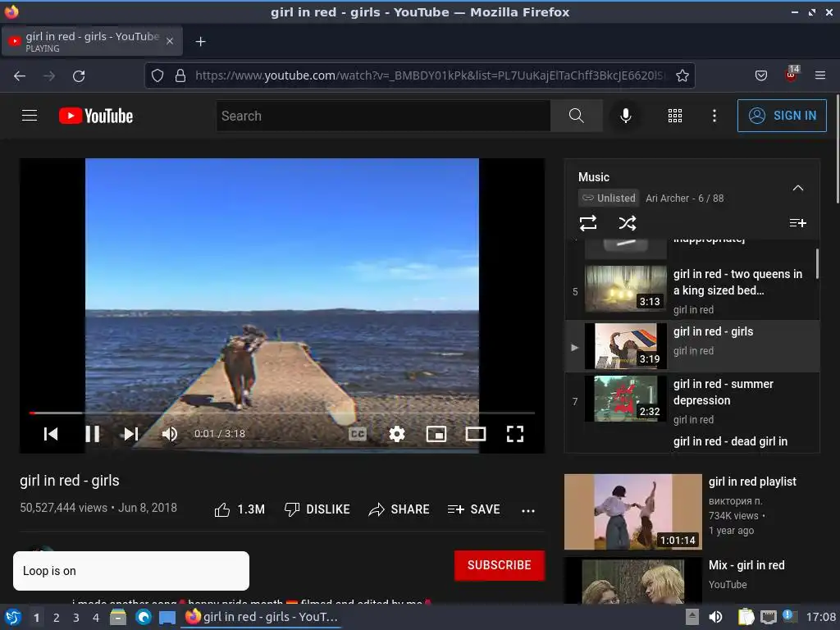
Task: Go back in Firefox
Action: tap(20, 76)
